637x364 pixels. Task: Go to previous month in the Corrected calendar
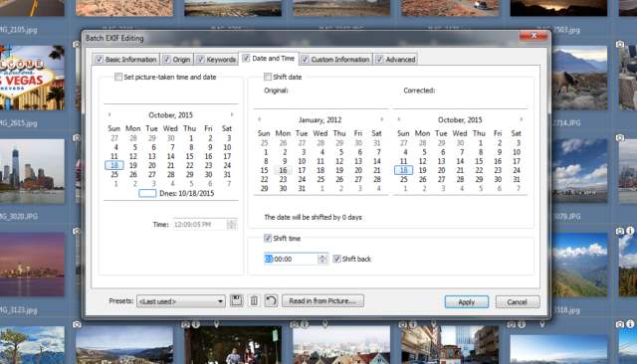tap(398, 119)
